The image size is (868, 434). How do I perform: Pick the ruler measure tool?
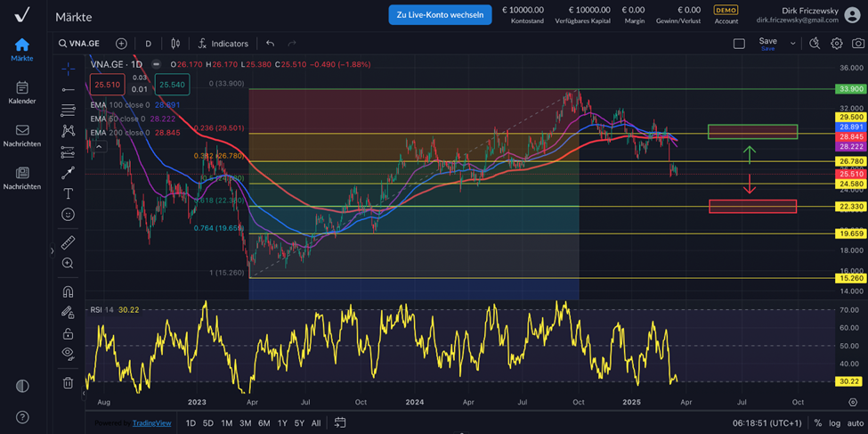pyautogui.click(x=68, y=242)
